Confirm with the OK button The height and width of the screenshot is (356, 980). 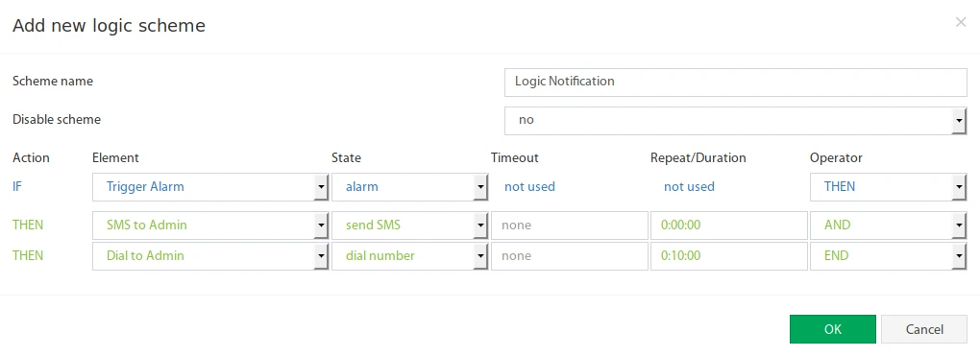832,329
